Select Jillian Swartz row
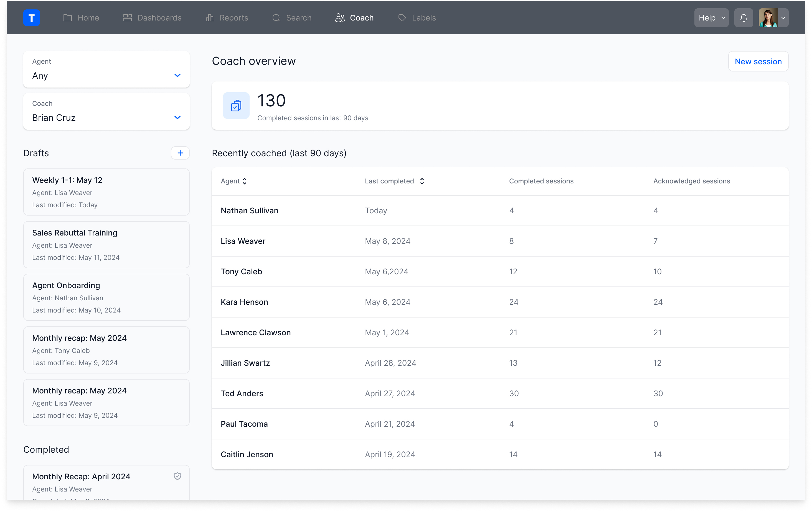The height and width of the screenshot is (512, 812). 500,363
